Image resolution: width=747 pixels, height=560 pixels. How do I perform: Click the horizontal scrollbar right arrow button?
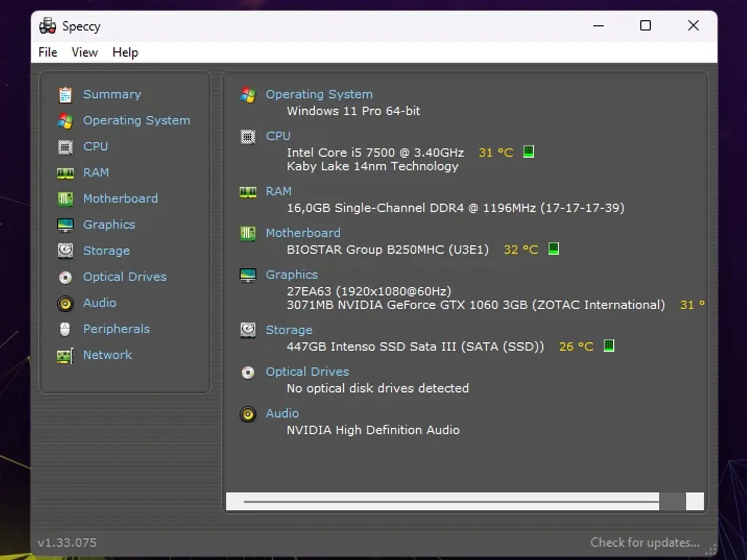(695, 501)
